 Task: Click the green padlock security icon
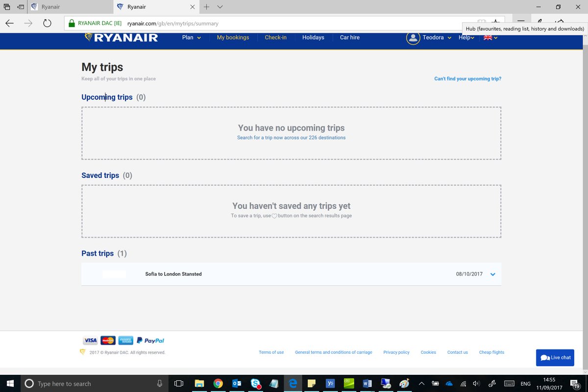(x=72, y=23)
